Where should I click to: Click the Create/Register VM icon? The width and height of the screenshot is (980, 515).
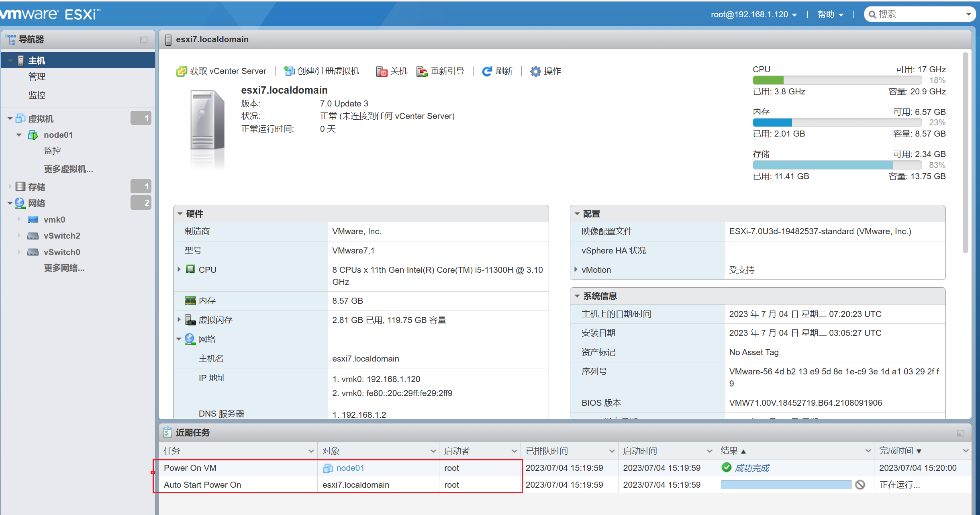tap(289, 71)
